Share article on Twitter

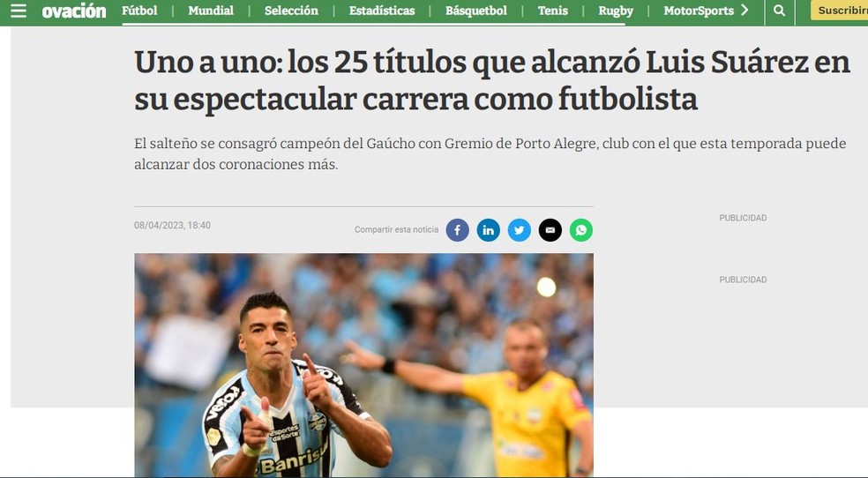pyautogui.click(x=520, y=230)
